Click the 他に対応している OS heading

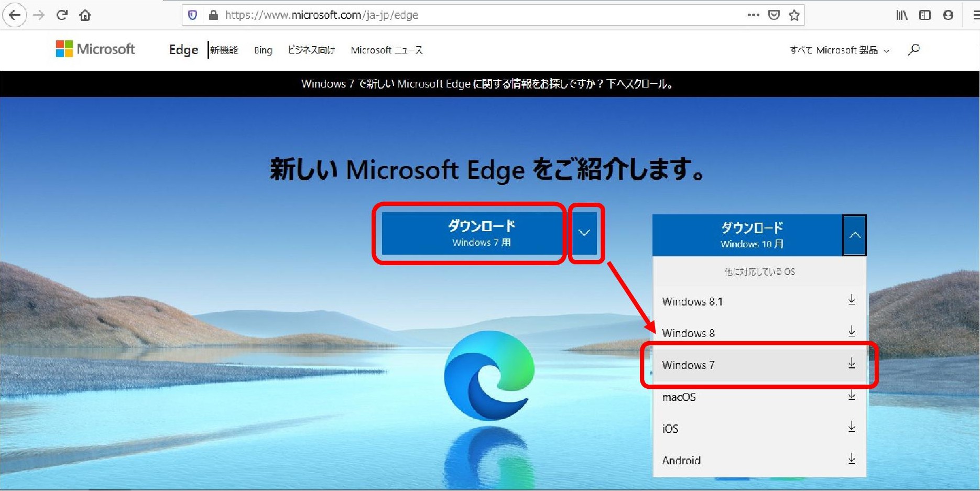click(x=759, y=271)
